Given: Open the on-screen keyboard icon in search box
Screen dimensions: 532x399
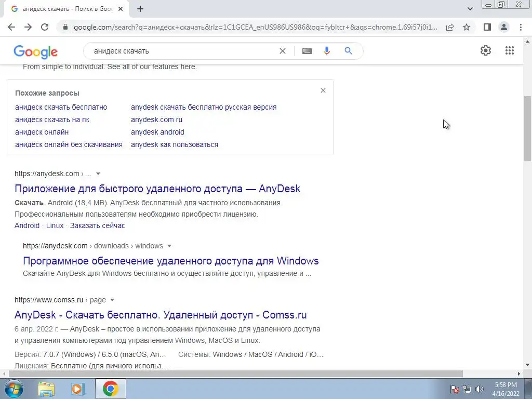Looking at the screenshot, I should pyautogui.click(x=307, y=51).
